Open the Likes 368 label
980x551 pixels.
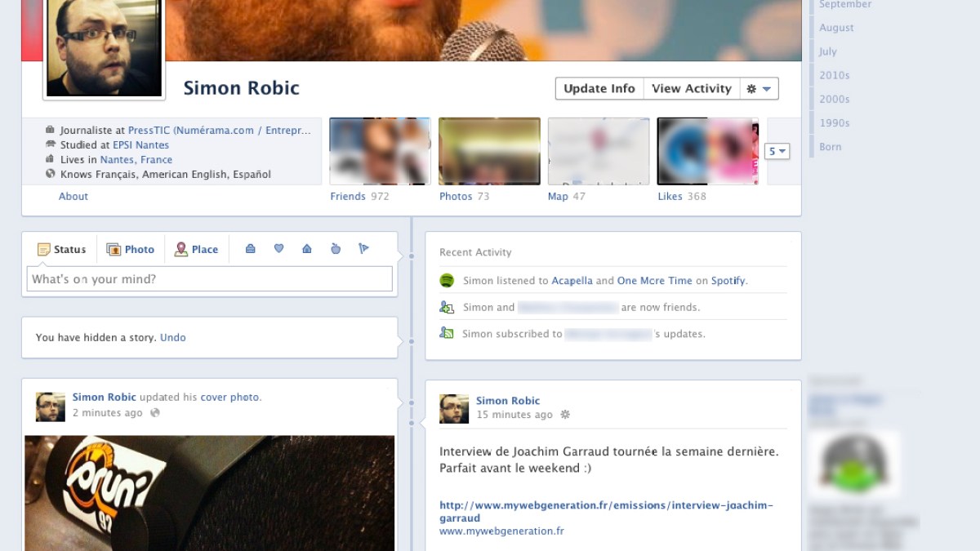tap(682, 197)
